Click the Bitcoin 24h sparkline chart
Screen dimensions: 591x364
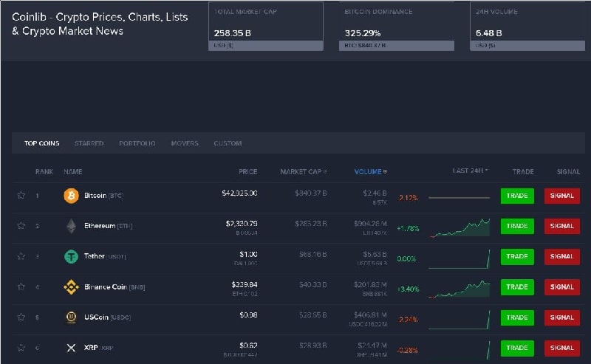click(x=459, y=197)
